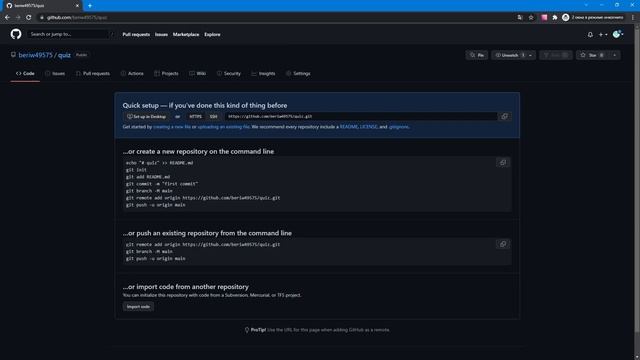Viewport: 640px width, 360px height.
Task: Select the HTTPS URL option
Action: [195, 117]
